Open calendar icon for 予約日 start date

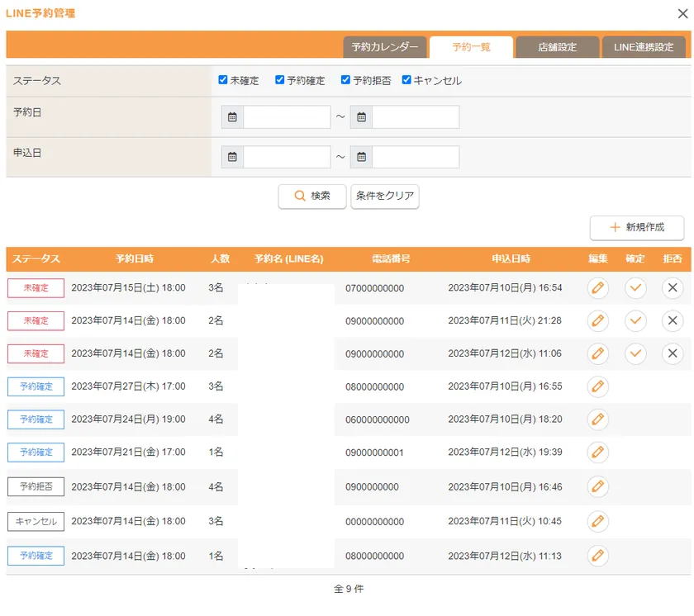[x=232, y=117]
